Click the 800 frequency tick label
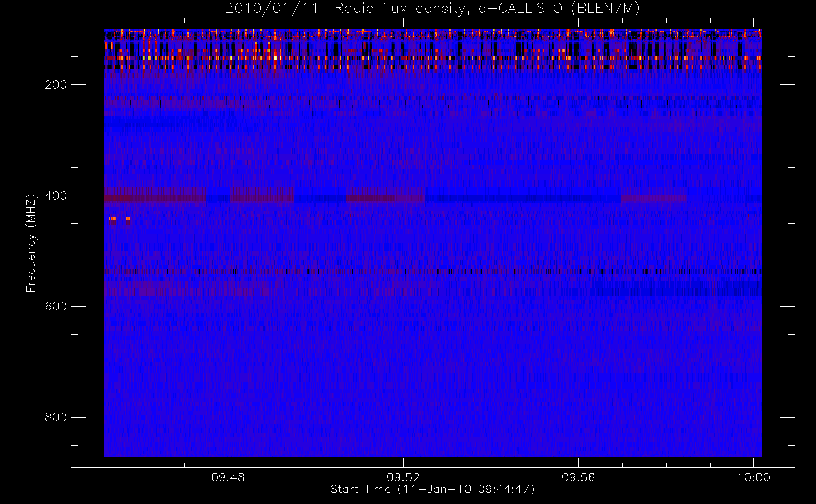The image size is (816, 504). point(55,417)
